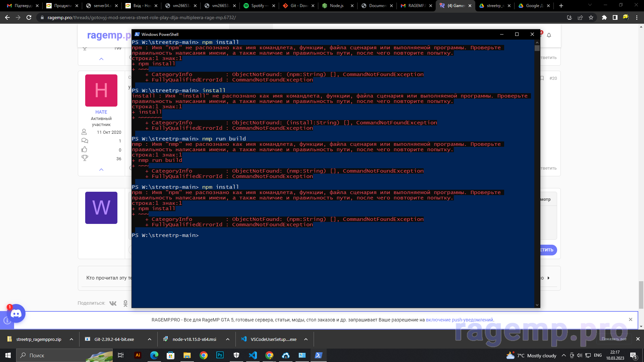The height and width of the screenshot is (362, 644).
Task: Switch to the Spotify browser tab
Action: 258,6
